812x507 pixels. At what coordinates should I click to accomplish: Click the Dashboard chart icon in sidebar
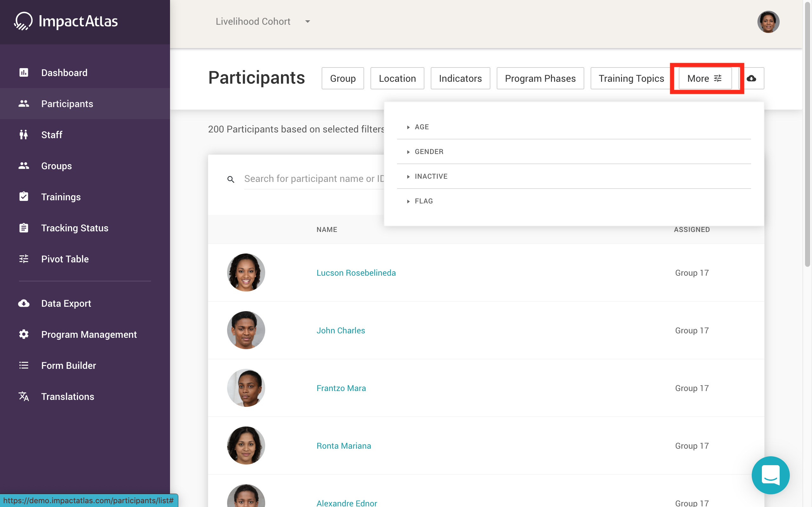(23, 73)
